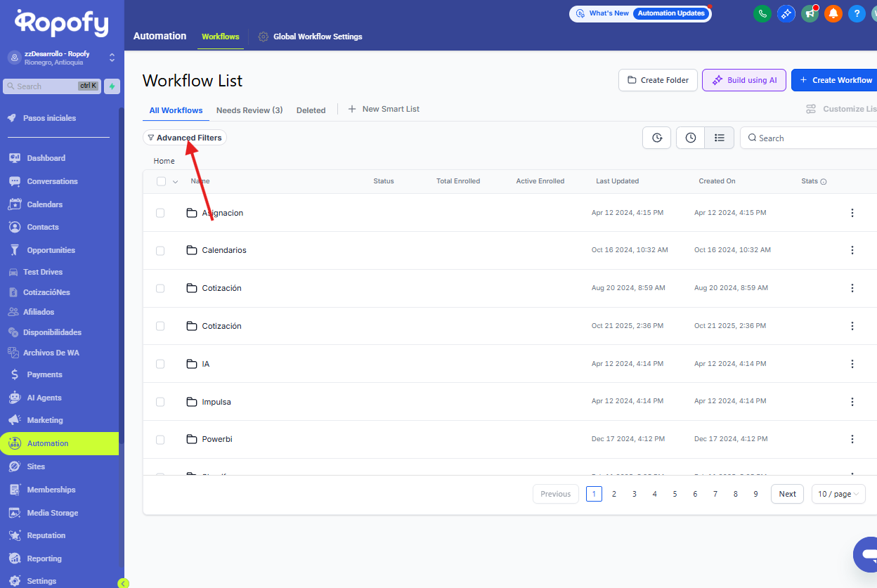
Task: Expand the bulk select chevron in header
Action: click(x=175, y=181)
